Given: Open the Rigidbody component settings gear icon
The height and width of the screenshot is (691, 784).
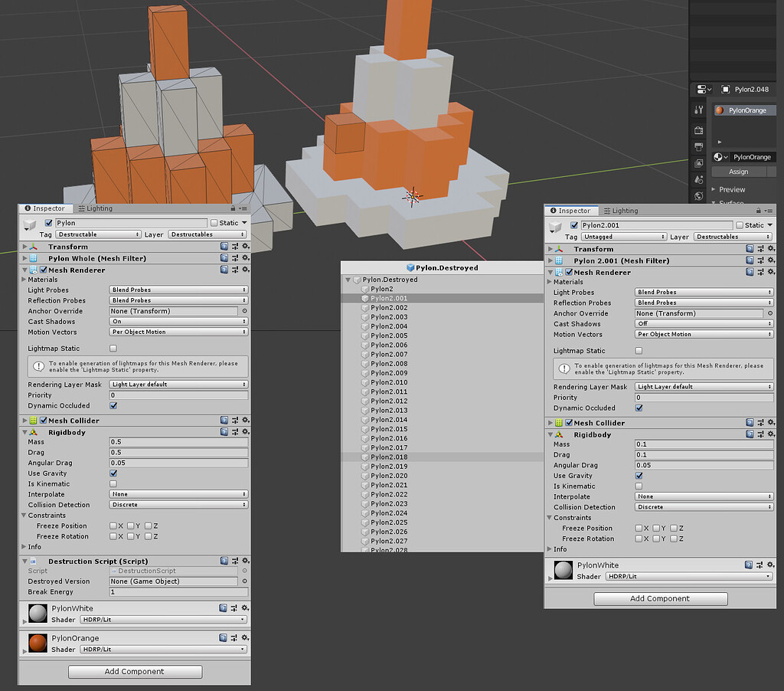Looking at the screenshot, I should point(245,432).
